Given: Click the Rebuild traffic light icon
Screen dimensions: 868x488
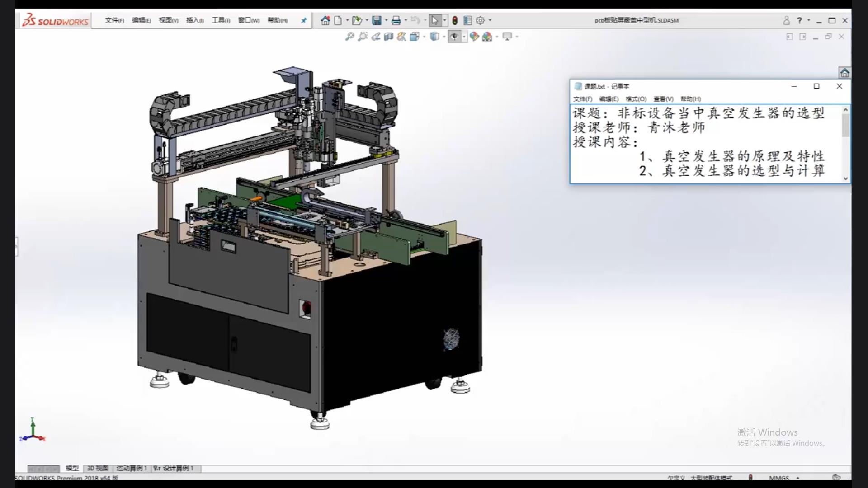Looking at the screenshot, I should 455,20.
